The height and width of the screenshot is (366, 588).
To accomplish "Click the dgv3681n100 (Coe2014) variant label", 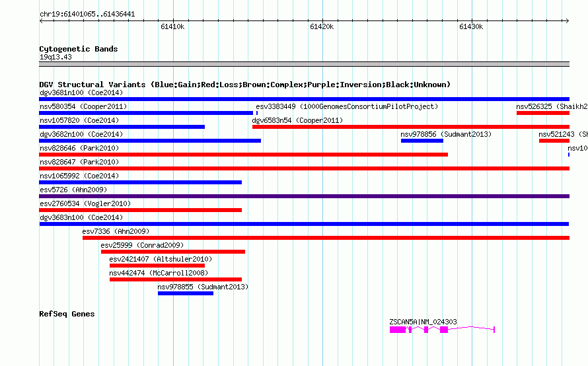I will tap(81, 92).
